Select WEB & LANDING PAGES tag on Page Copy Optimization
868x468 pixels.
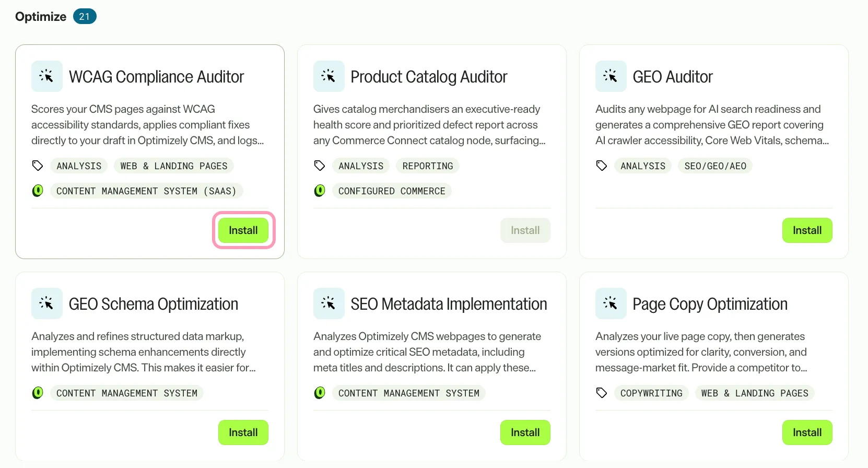point(755,393)
